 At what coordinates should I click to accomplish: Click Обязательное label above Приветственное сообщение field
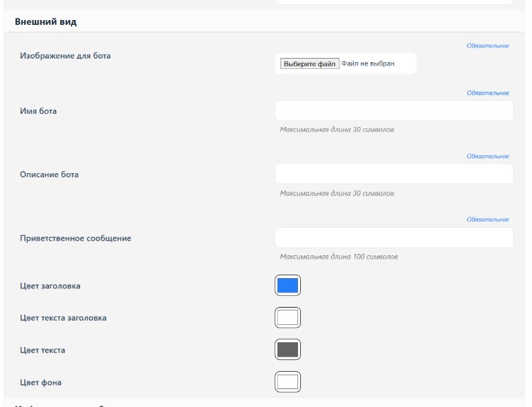(488, 219)
